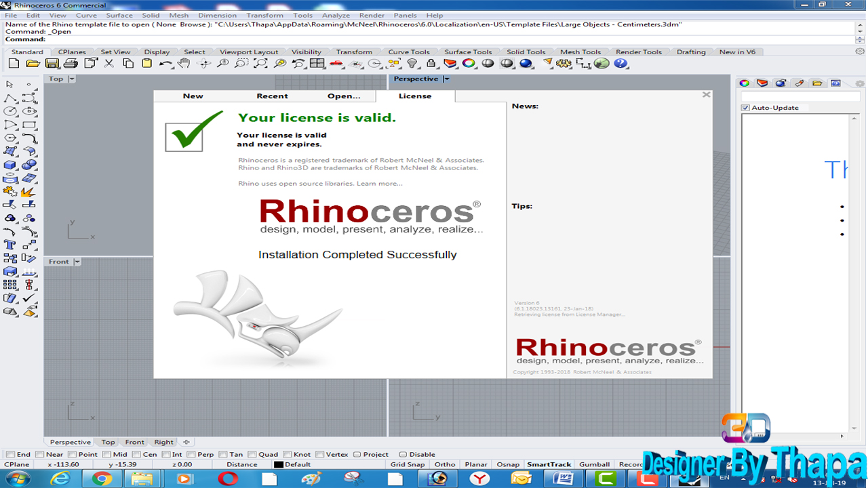Image resolution: width=868 pixels, height=488 pixels.
Task: Select the Rectangle tool in left sidebar
Action: (x=28, y=125)
